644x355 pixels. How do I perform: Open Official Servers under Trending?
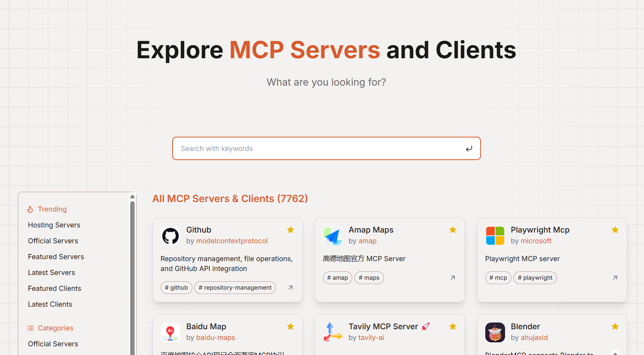53,241
